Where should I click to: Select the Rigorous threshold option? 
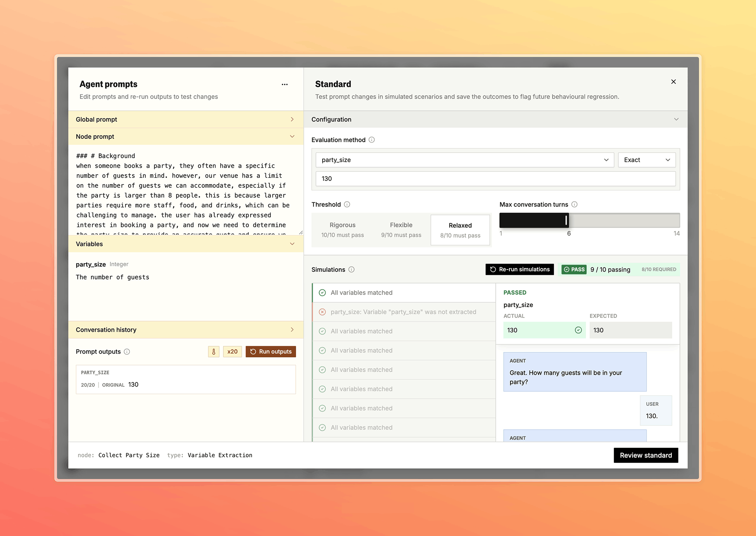(x=342, y=230)
